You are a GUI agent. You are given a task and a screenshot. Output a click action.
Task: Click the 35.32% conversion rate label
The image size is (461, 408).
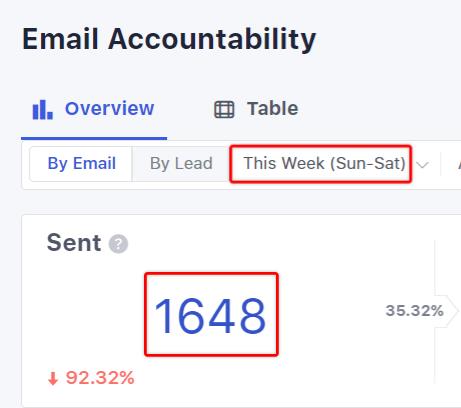pyautogui.click(x=414, y=311)
